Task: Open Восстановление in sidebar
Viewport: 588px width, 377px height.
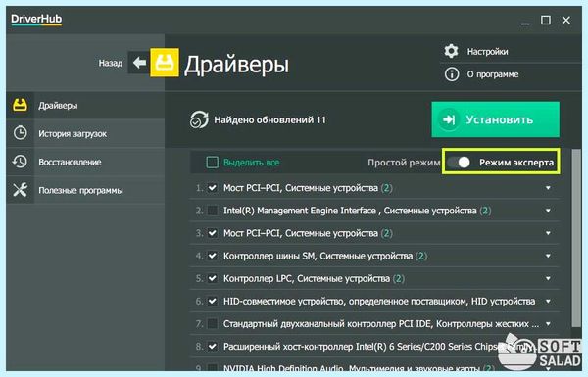Action: click(85, 162)
